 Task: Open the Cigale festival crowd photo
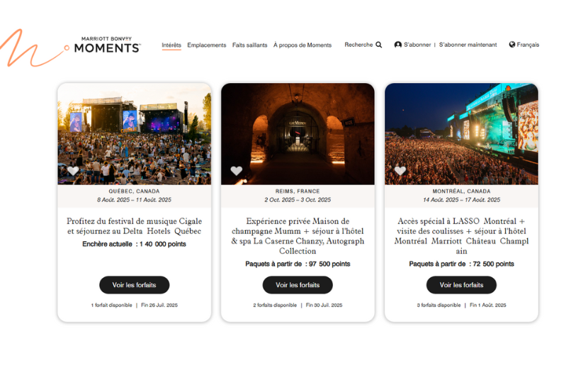pos(135,134)
